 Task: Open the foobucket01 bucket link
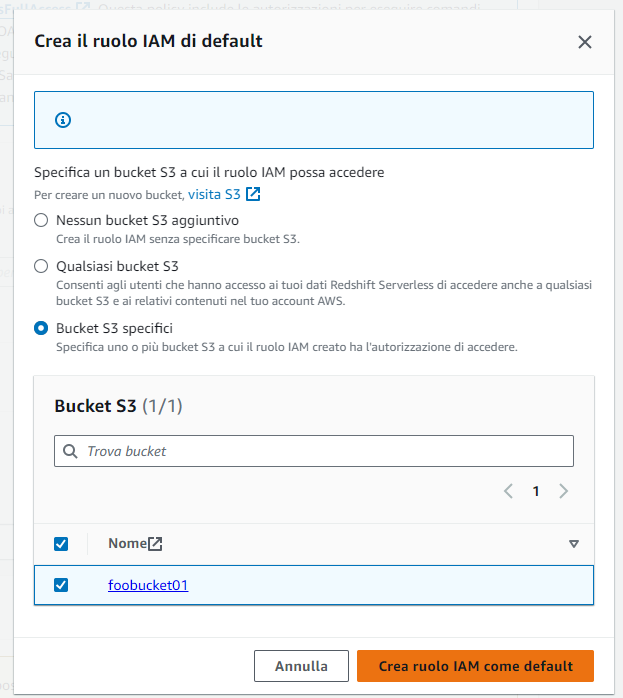click(x=148, y=585)
